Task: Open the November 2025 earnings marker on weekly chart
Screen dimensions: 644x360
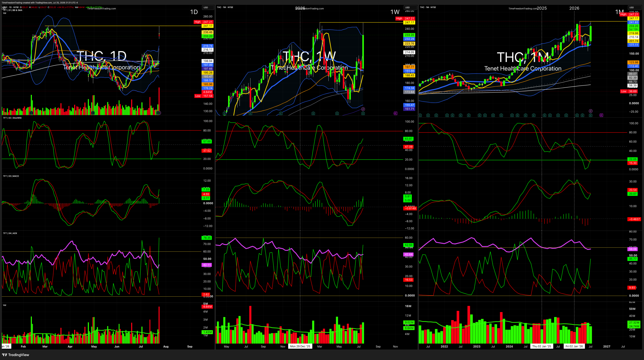Action: coord(281,113)
